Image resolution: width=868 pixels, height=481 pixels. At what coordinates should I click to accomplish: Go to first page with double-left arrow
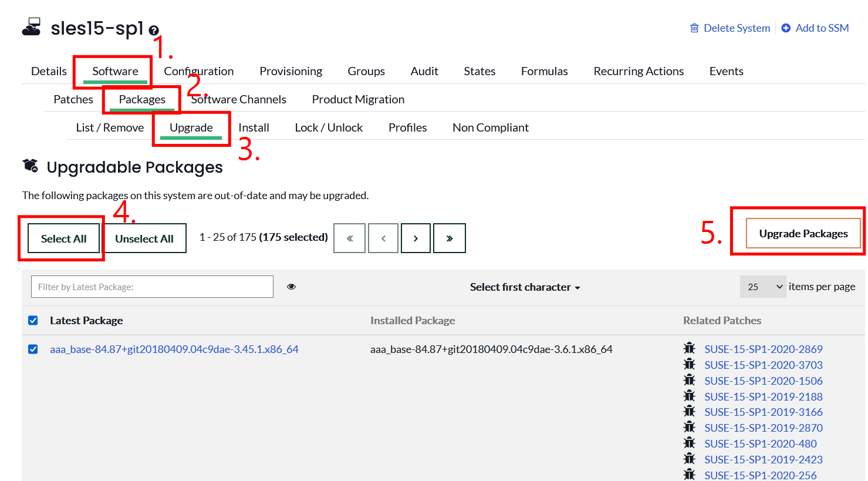349,238
